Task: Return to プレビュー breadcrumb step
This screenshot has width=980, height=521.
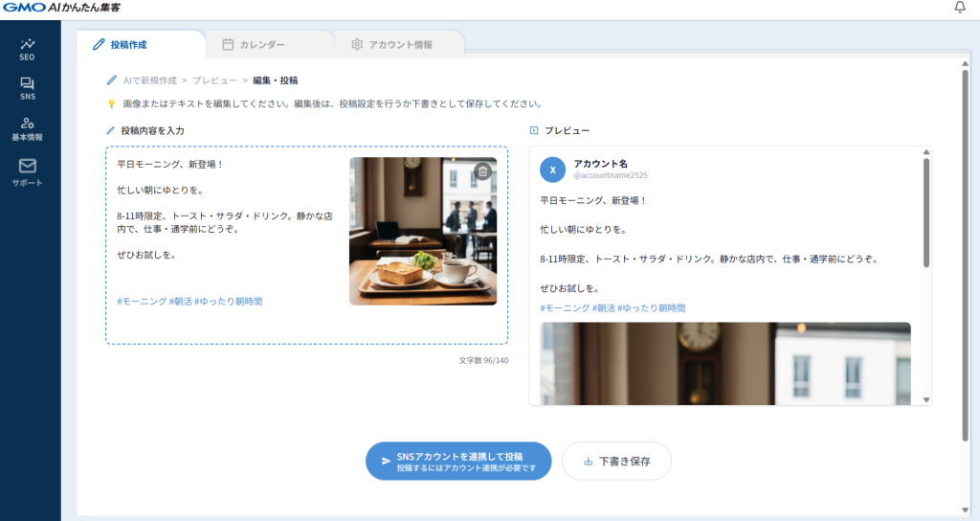Action: (214, 80)
